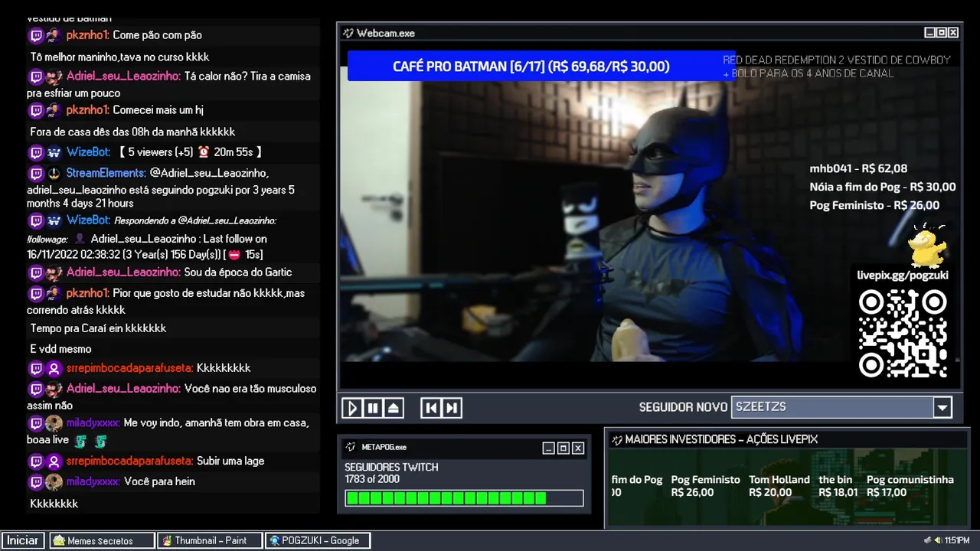Click miladyxxxx name in 'Você para hein' message
The width and height of the screenshot is (980, 551).
pos(93,481)
